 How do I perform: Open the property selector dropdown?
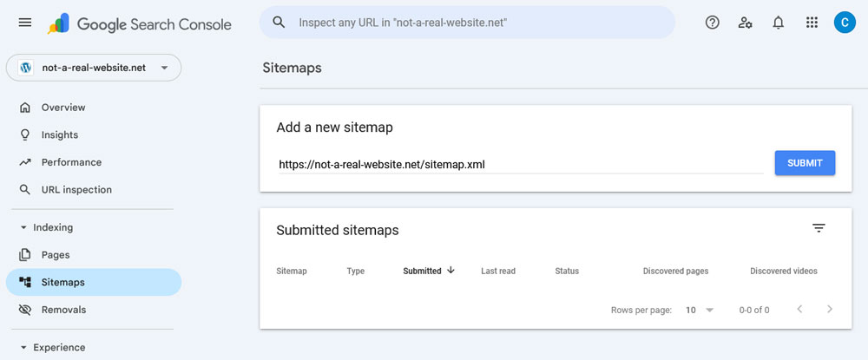[x=94, y=68]
